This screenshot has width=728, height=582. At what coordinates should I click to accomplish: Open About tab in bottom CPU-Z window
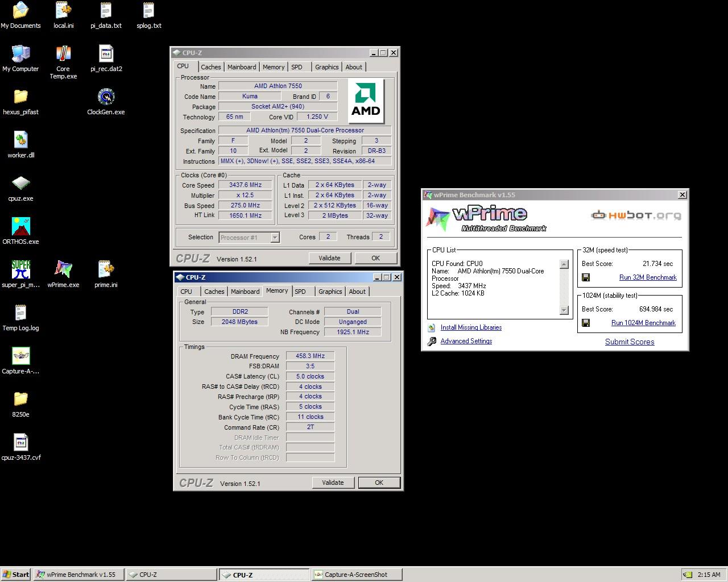(x=357, y=292)
